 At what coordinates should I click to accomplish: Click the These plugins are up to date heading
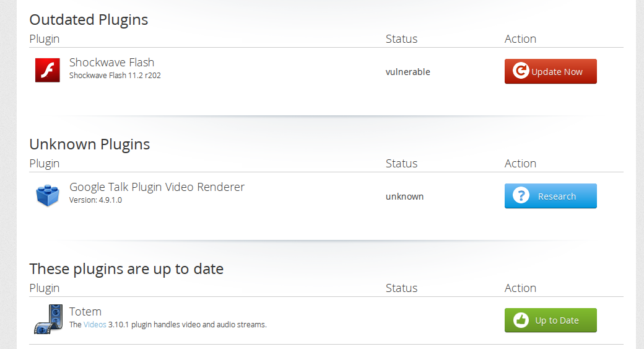(126, 269)
